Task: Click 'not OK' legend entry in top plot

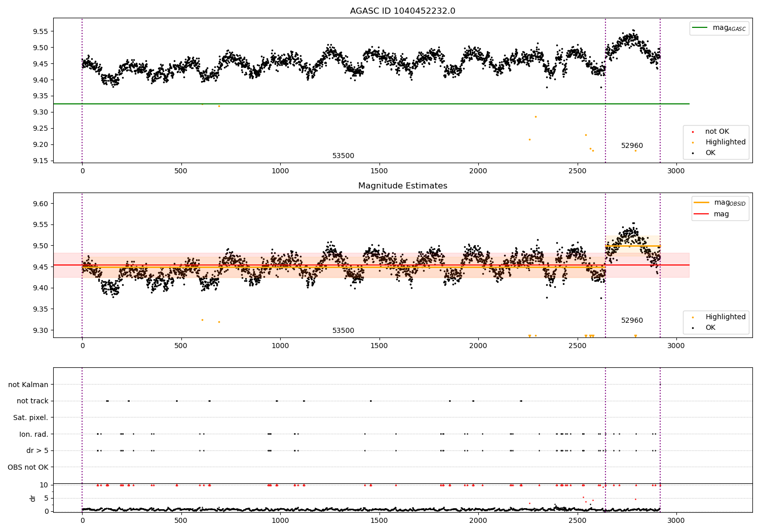Action: (717, 132)
